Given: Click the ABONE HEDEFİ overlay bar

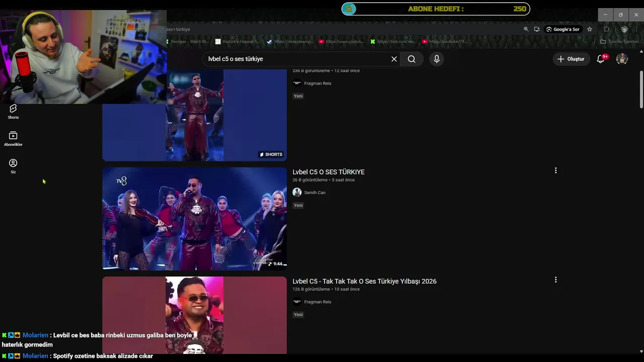Looking at the screenshot, I should [x=436, y=9].
